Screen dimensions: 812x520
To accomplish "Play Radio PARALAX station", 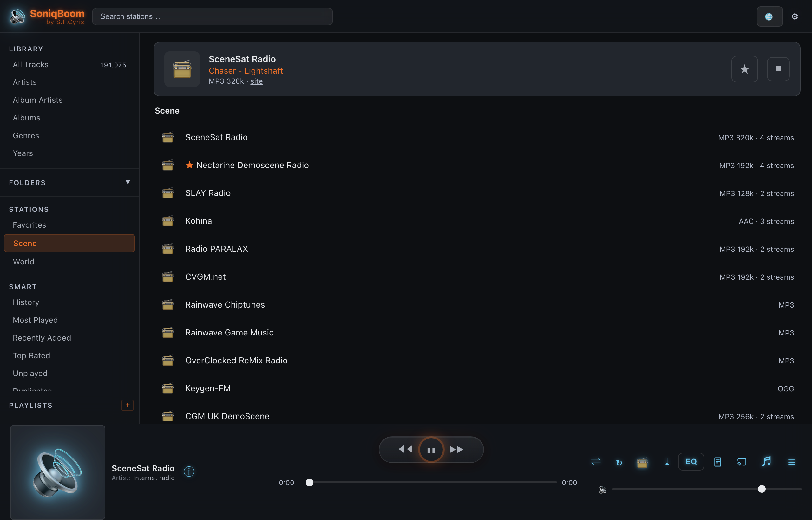I will pos(477,249).
